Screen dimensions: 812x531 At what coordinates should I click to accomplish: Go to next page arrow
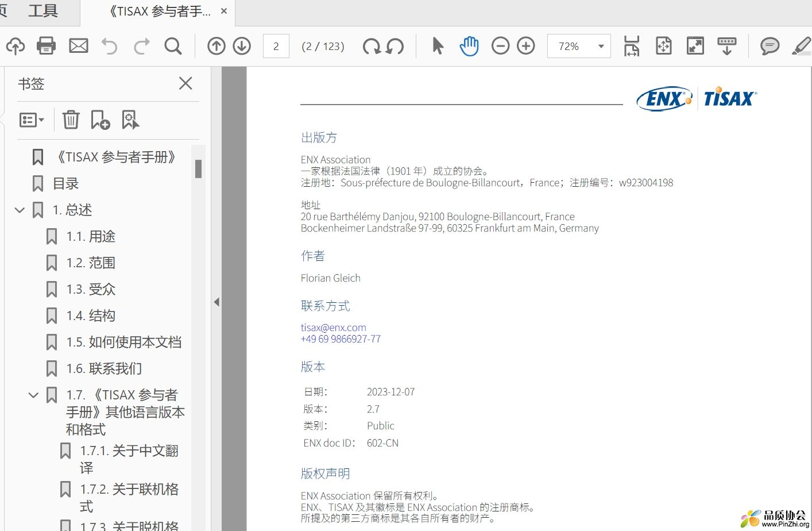click(242, 46)
